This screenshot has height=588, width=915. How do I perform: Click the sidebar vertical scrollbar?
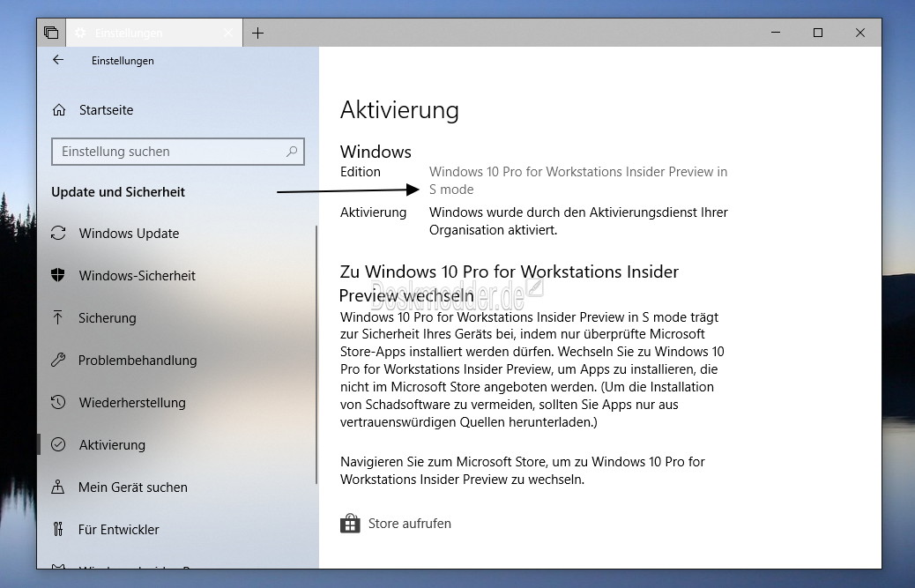point(316,354)
